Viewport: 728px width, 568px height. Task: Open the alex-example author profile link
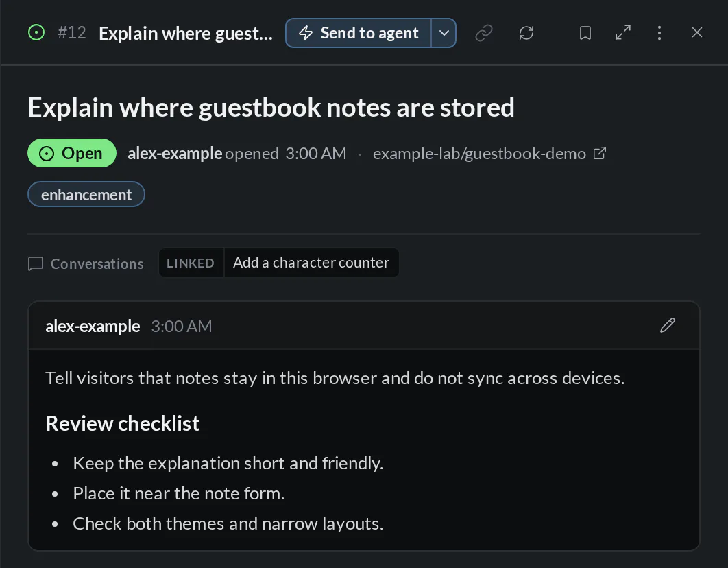pos(175,153)
